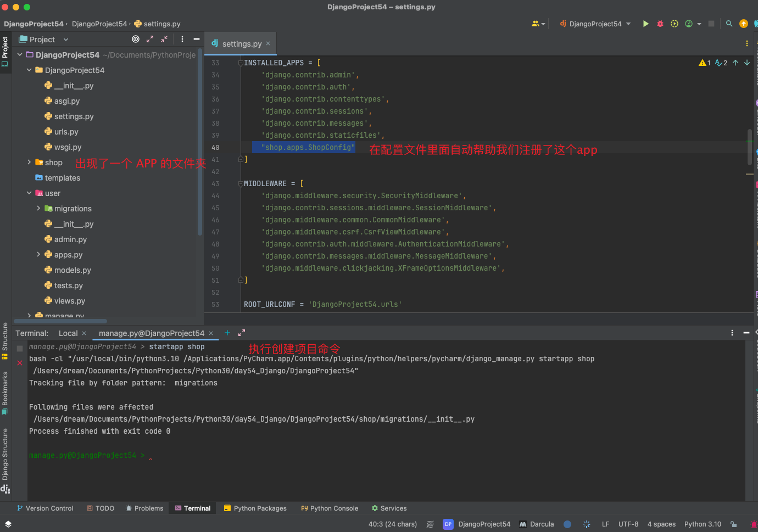Open the Python Packages tool tab
This screenshot has height=532, width=758.
click(x=255, y=508)
